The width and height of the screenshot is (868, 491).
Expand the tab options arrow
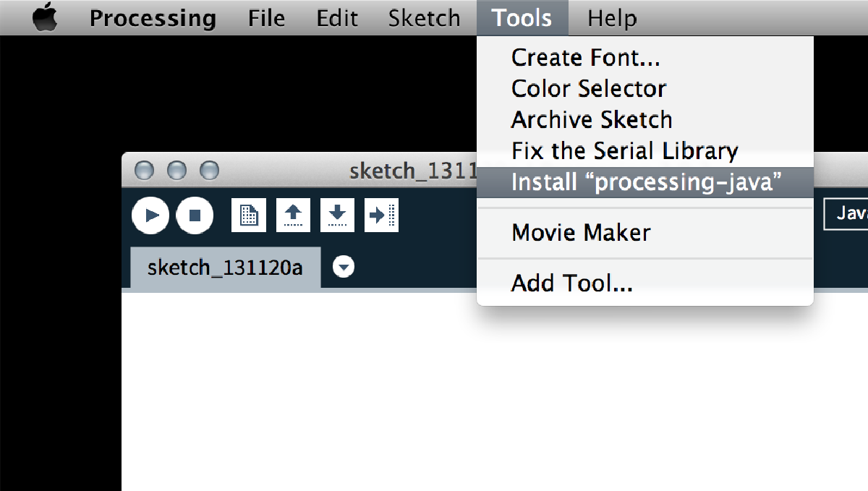pos(344,268)
